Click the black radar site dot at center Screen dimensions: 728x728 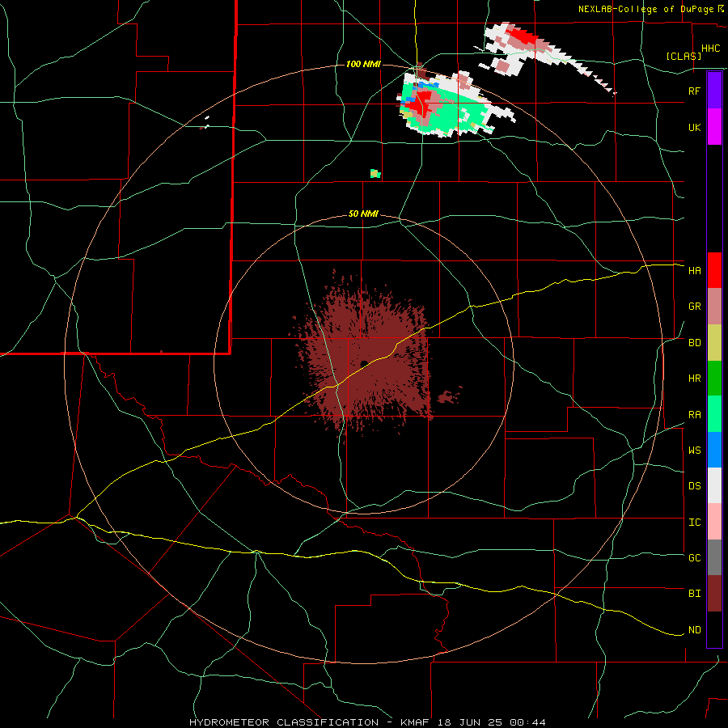click(364, 363)
